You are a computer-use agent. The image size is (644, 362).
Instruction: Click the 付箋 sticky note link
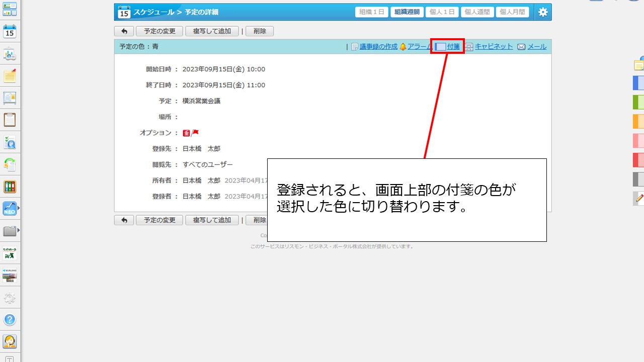click(x=453, y=47)
